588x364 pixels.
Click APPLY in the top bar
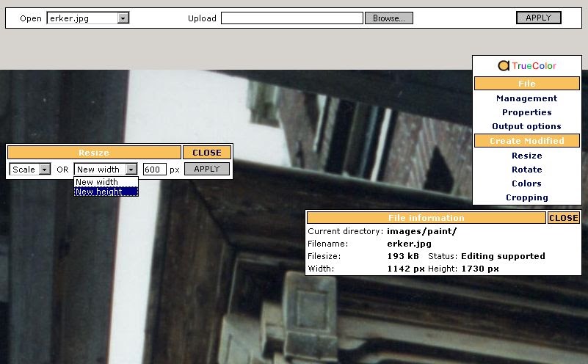click(538, 18)
